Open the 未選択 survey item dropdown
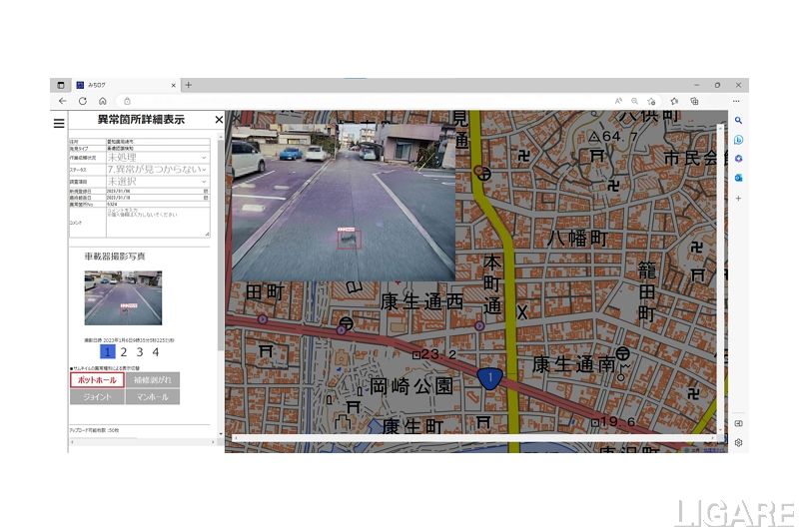 157,183
